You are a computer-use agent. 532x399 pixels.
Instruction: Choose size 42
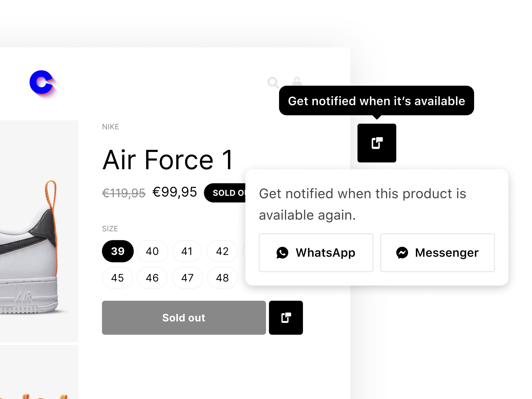point(222,251)
